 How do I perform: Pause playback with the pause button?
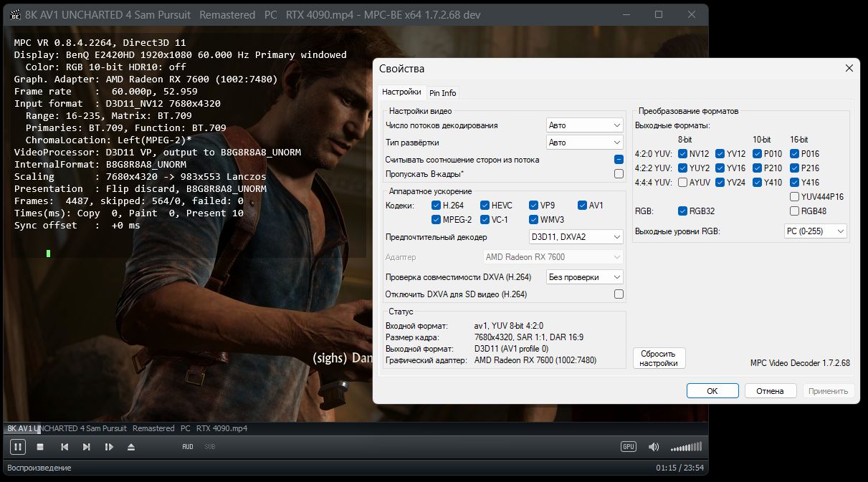pos(18,447)
